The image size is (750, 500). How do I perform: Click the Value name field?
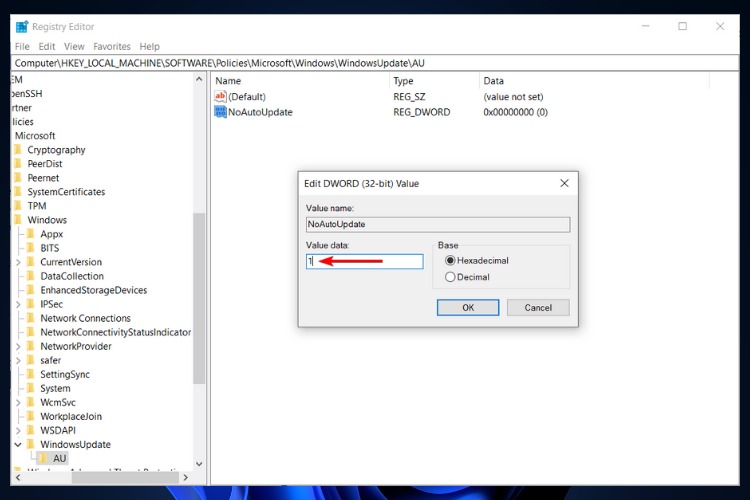438,224
